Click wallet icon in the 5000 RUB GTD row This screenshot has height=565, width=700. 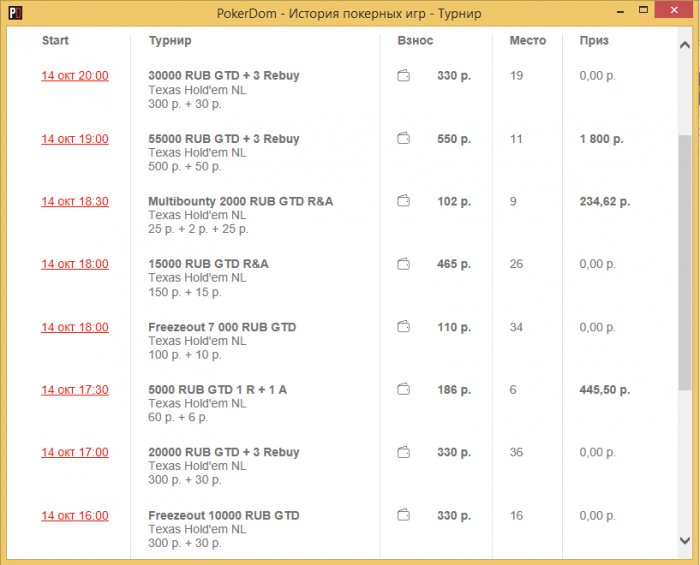coord(404,390)
